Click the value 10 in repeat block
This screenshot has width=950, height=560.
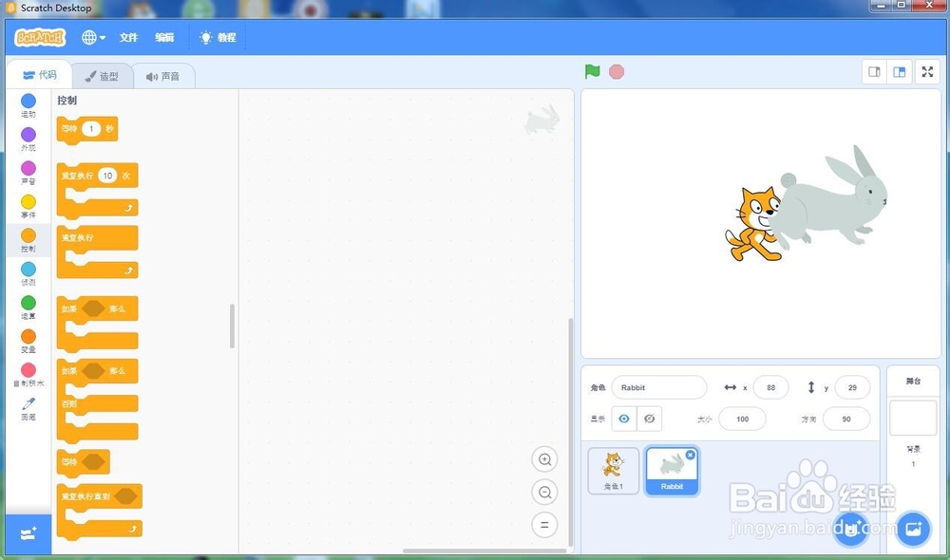pos(107,176)
